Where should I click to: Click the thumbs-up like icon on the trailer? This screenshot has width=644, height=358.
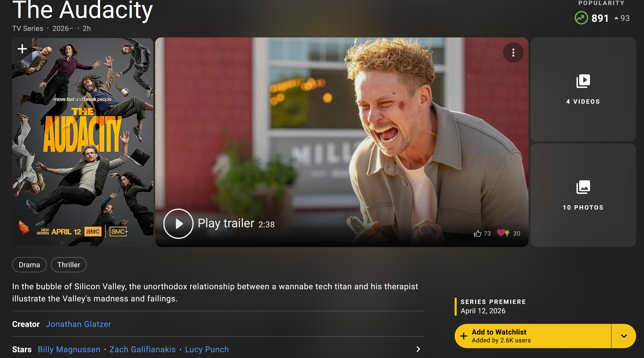point(477,233)
